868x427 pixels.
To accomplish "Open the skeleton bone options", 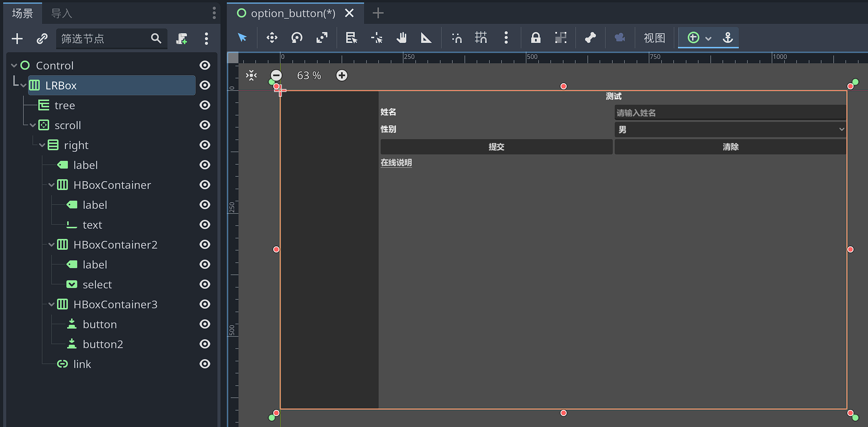I will pyautogui.click(x=591, y=38).
